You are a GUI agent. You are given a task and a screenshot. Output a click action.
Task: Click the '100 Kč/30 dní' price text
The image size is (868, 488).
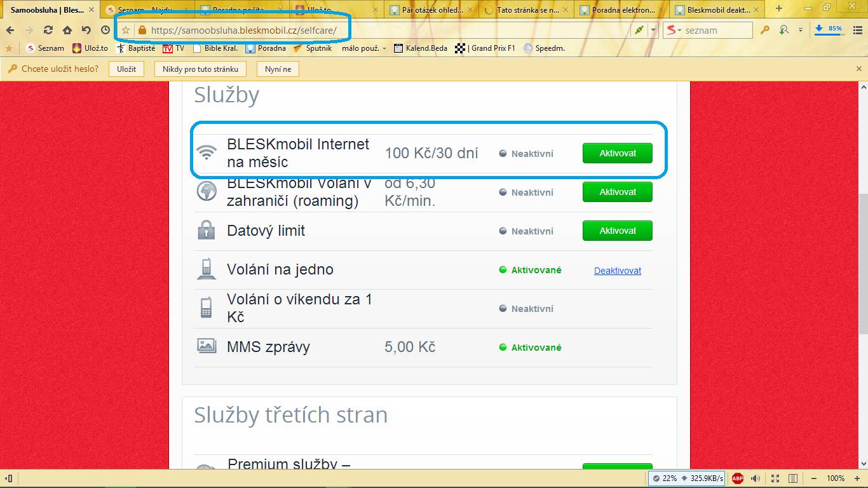coord(431,153)
